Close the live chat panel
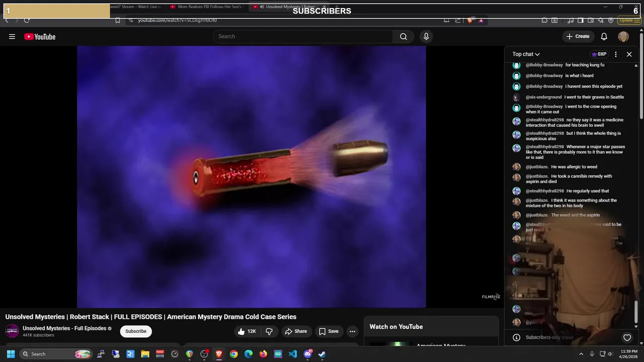Viewport: 644px width, 362px height. point(629,54)
